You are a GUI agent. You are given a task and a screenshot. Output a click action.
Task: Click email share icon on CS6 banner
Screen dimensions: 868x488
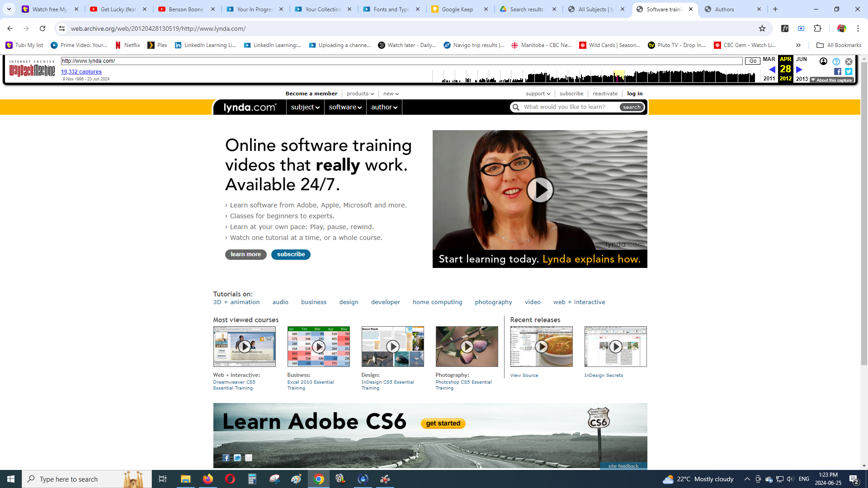[x=249, y=458]
